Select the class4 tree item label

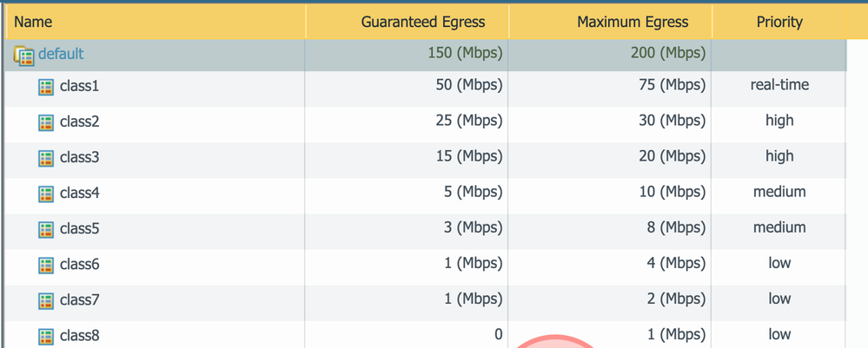pos(79,193)
